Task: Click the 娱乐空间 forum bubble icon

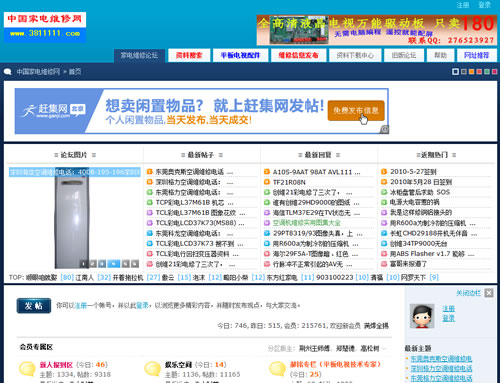Action: coord(152,369)
